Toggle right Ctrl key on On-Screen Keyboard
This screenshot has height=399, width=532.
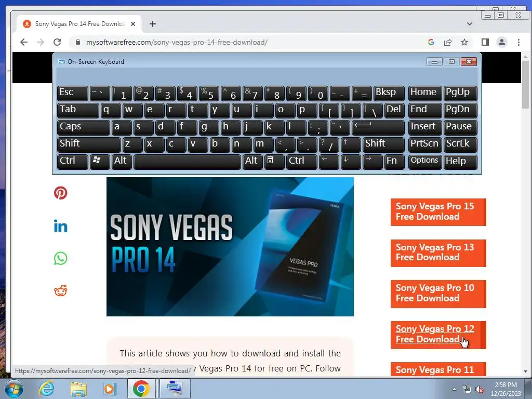302,162
